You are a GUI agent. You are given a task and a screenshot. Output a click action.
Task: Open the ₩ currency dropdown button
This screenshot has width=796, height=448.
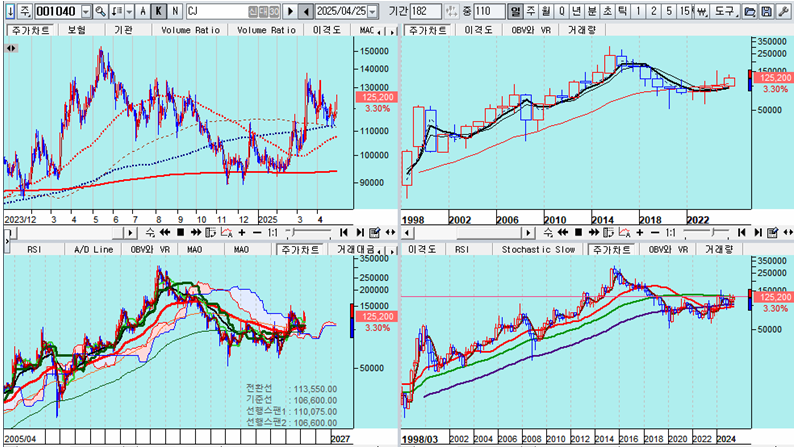(701, 11)
